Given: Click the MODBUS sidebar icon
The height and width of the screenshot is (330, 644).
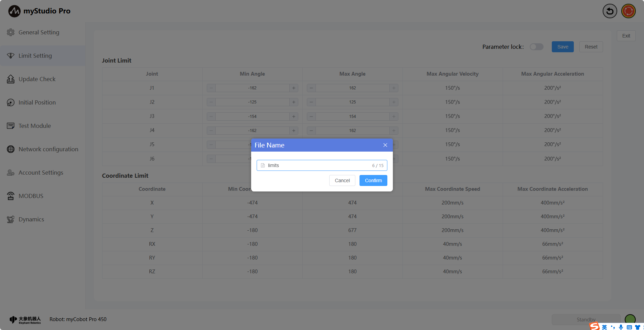Looking at the screenshot, I should pyautogui.click(x=11, y=196).
